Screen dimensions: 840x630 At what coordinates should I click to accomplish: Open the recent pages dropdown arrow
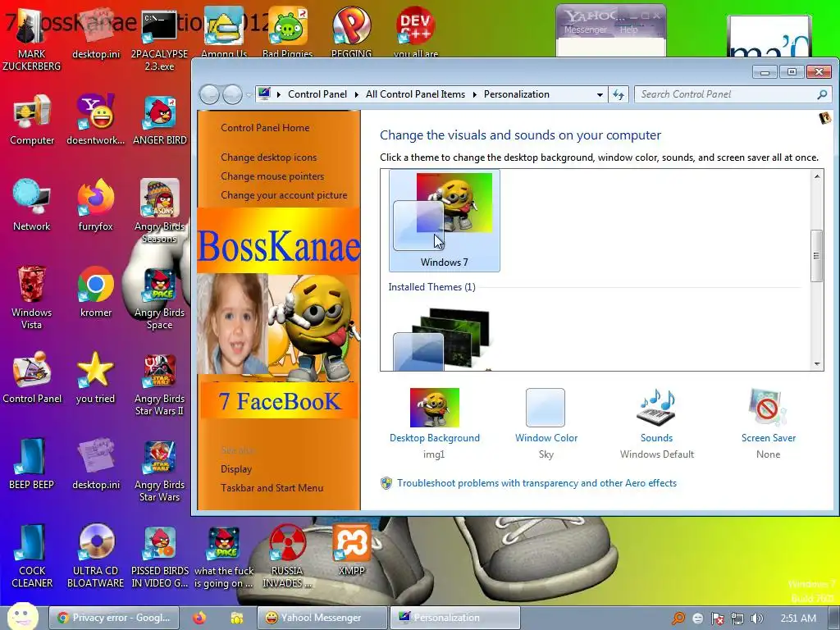(x=249, y=95)
